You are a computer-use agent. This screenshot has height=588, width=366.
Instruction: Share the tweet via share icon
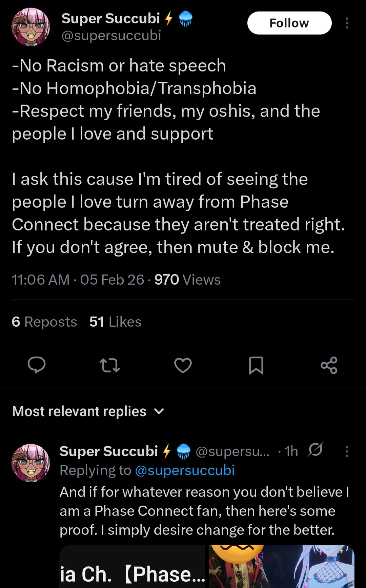point(329,365)
